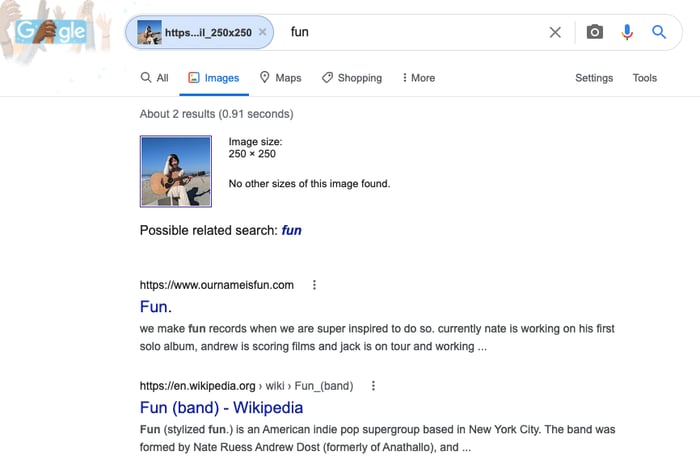Viewport: 700px width, 468px height.
Task: Select the Images tab
Action: pos(214,78)
